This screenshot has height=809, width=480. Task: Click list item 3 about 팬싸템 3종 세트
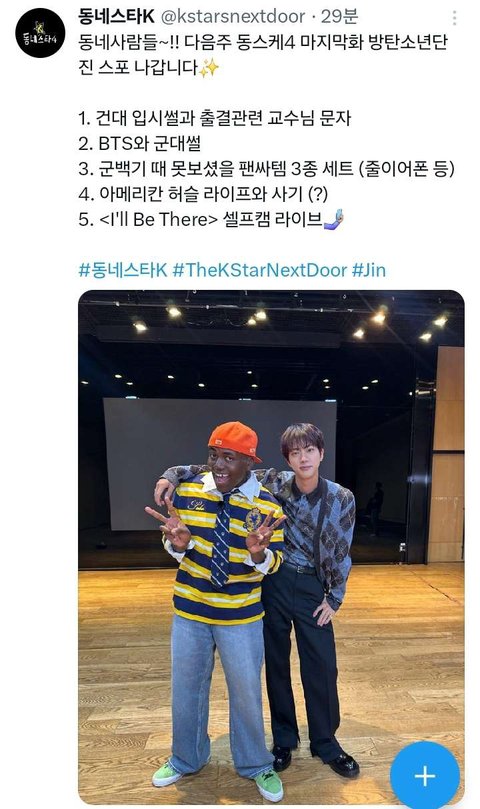[x=266, y=169]
